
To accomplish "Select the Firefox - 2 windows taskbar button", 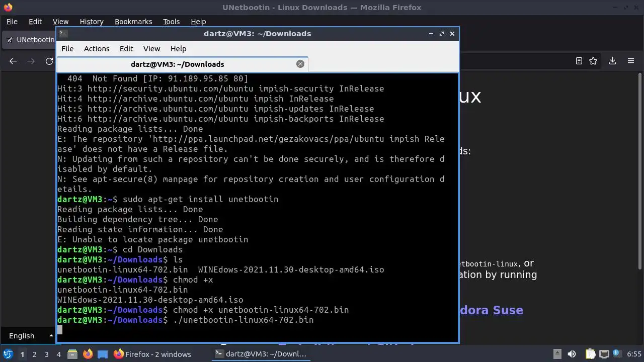I will click(152, 354).
